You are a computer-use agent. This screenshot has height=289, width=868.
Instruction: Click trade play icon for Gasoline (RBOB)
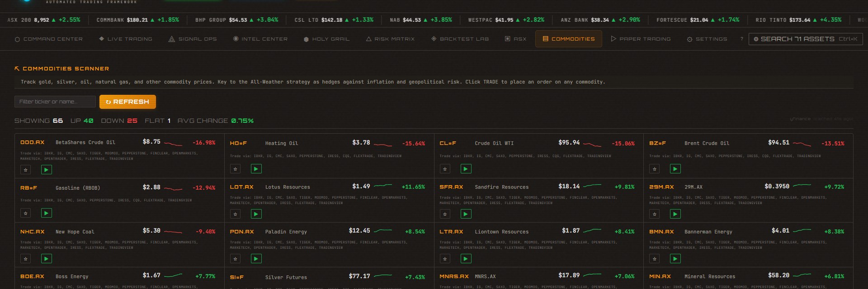[x=47, y=213]
